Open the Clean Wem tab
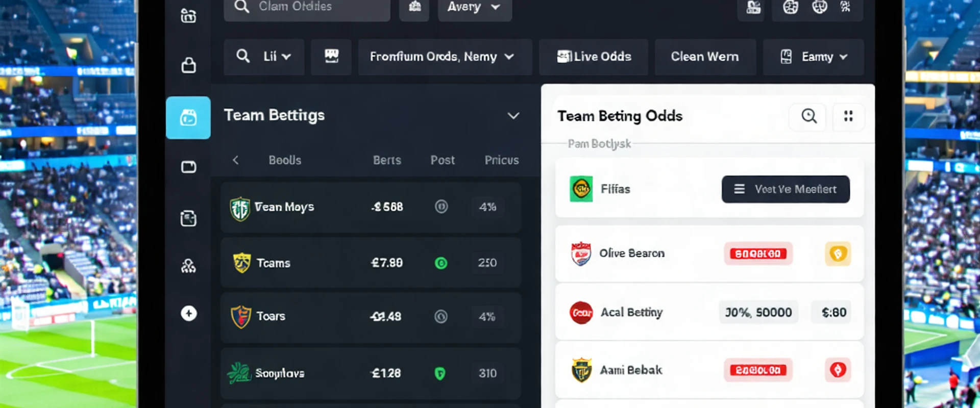The height and width of the screenshot is (408, 980). tap(705, 57)
